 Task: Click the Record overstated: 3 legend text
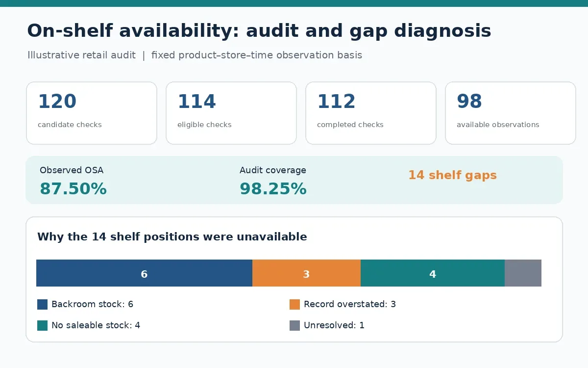(350, 304)
